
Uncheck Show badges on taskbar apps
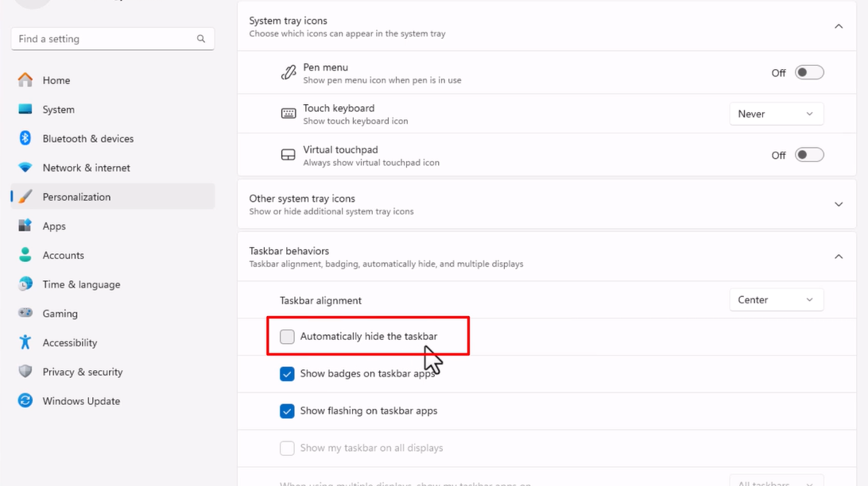[287, 374]
